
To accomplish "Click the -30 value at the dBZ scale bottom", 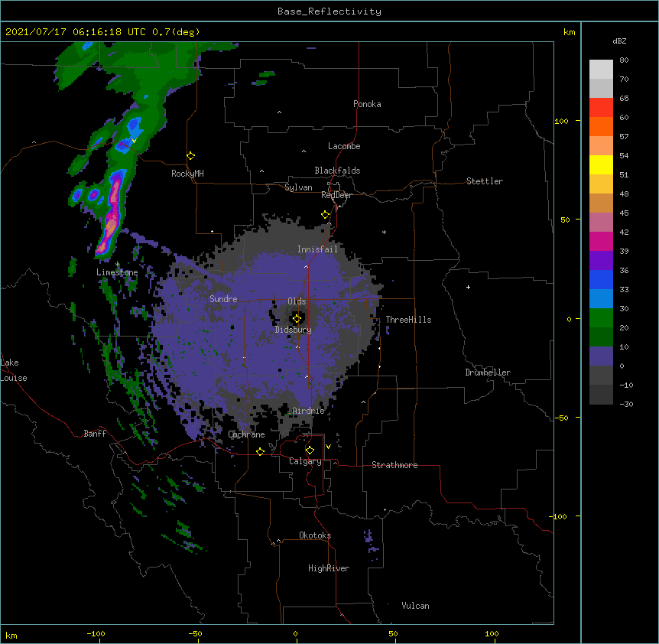I will [x=626, y=405].
